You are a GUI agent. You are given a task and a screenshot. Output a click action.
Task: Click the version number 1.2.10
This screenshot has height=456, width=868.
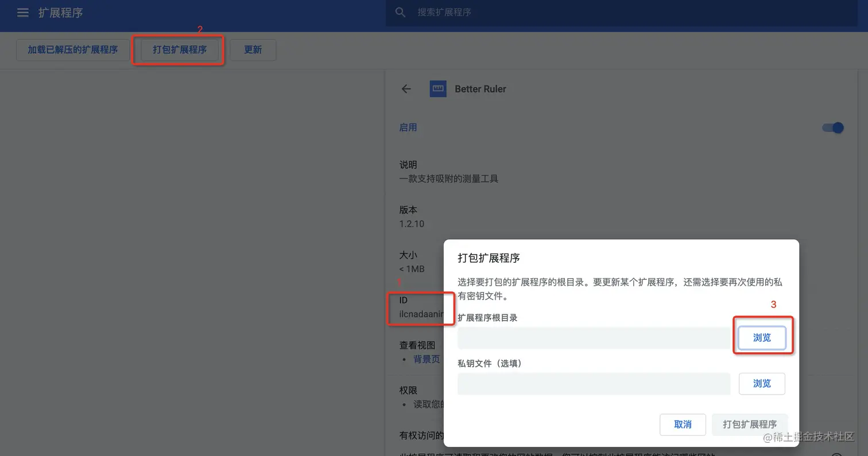pos(412,224)
